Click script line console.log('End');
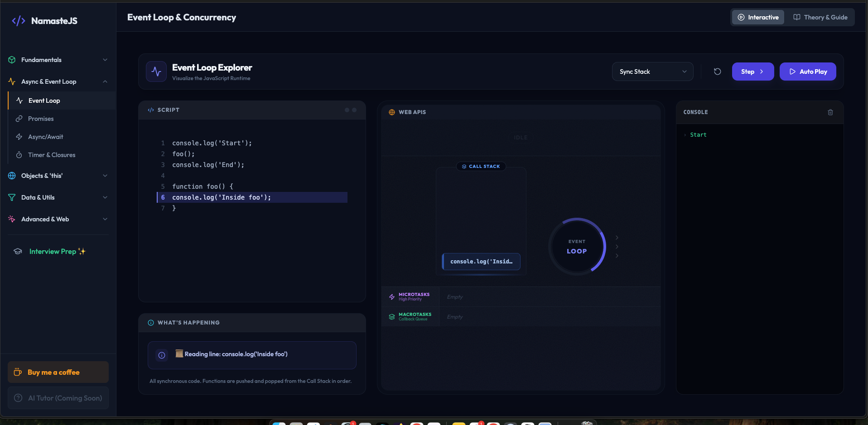The width and height of the screenshot is (868, 425). point(208,165)
